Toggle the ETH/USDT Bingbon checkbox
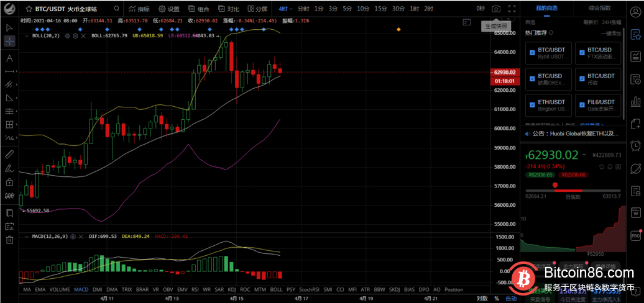 (x=532, y=105)
